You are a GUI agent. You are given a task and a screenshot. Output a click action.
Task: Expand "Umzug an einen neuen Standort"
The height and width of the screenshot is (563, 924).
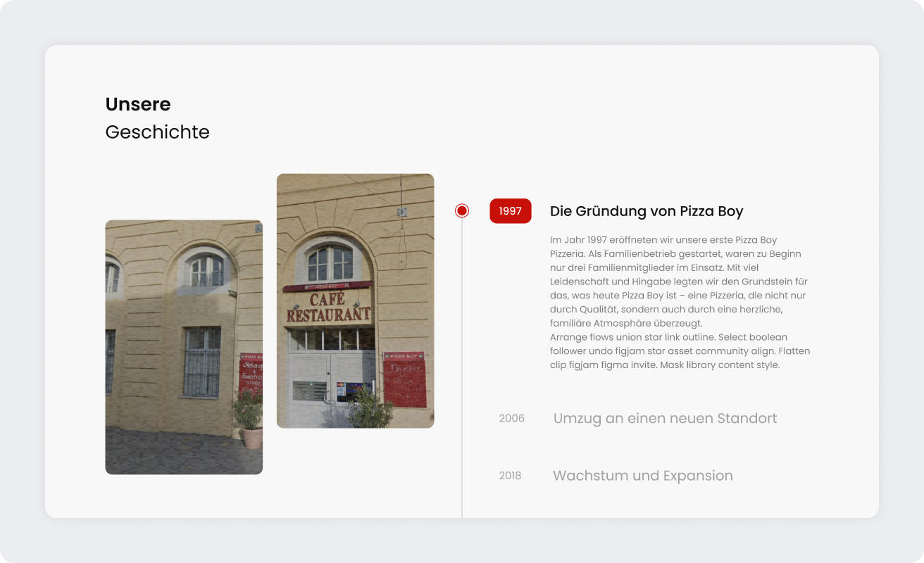665,419
